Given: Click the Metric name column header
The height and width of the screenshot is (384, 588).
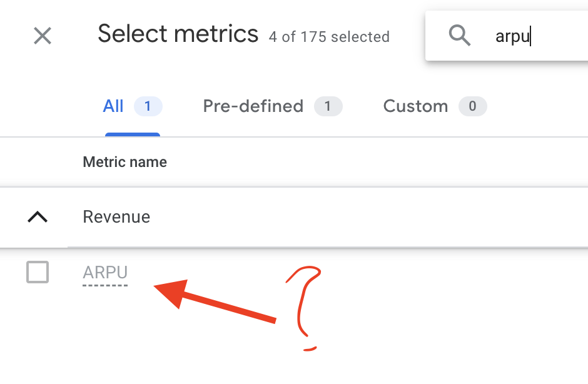Looking at the screenshot, I should [x=125, y=163].
